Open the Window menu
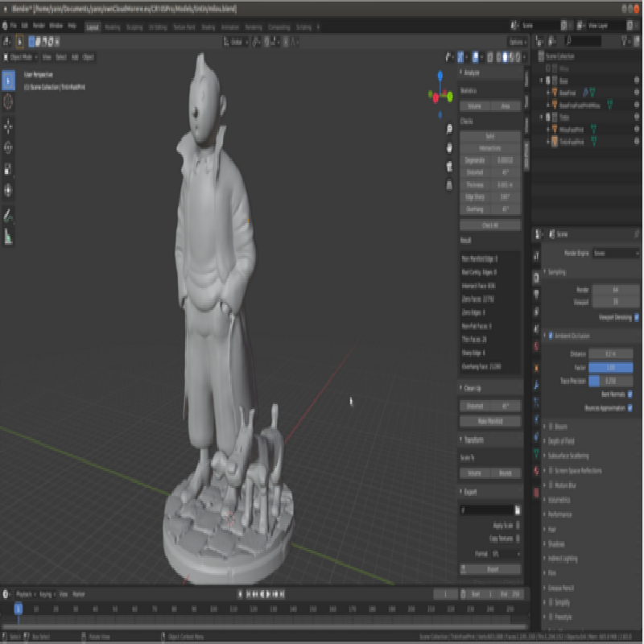 (56, 26)
